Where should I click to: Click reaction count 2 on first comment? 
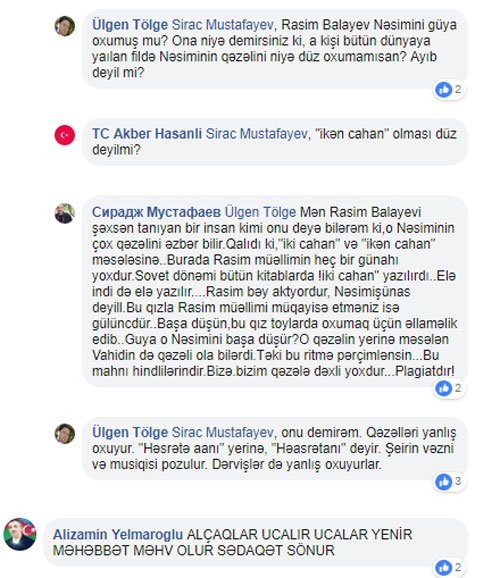[458, 89]
